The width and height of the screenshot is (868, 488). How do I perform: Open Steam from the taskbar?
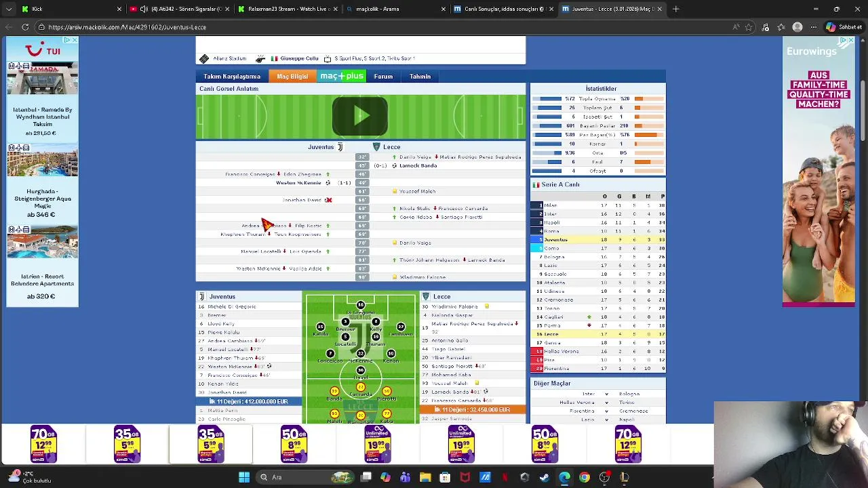click(x=544, y=477)
